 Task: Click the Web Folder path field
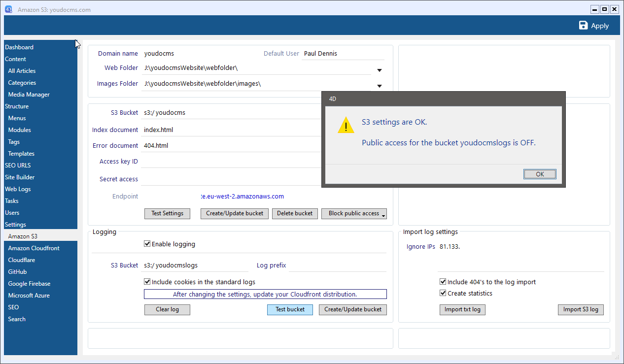click(x=256, y=68)
